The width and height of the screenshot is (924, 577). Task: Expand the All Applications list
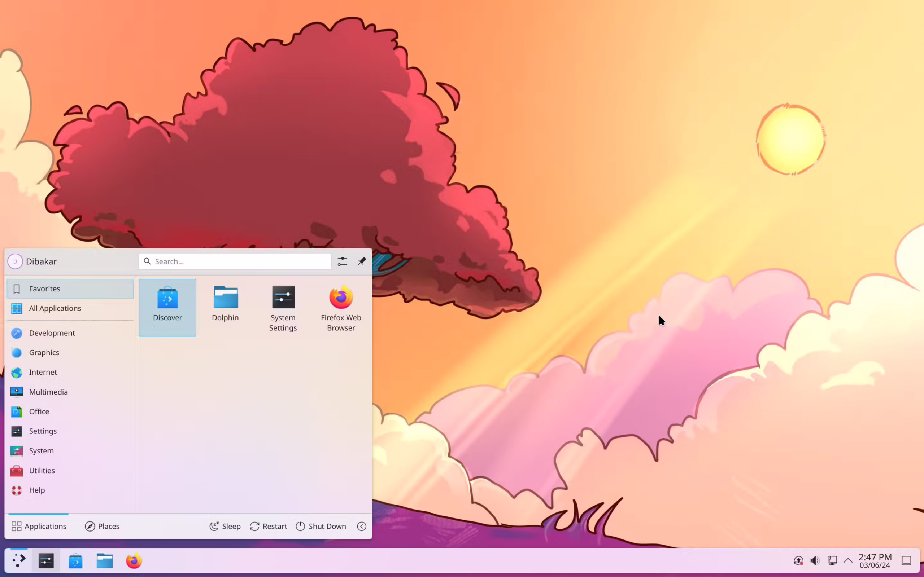click(55, 308)
